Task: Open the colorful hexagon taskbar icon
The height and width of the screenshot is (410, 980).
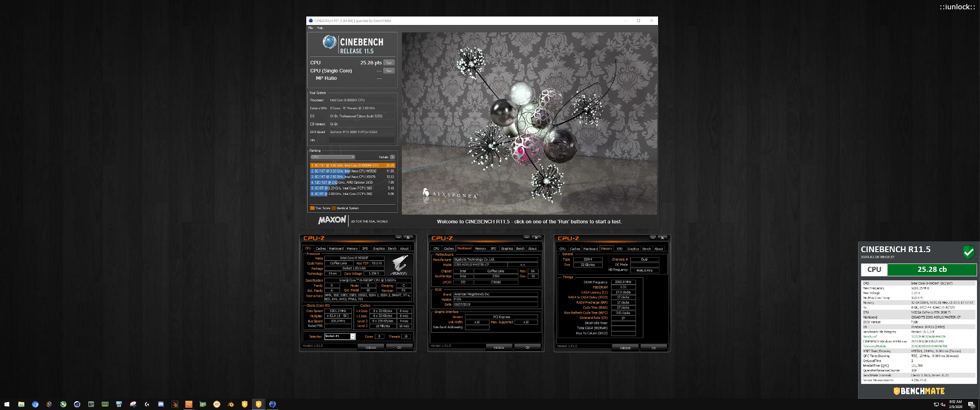Action: pos(49,404)
